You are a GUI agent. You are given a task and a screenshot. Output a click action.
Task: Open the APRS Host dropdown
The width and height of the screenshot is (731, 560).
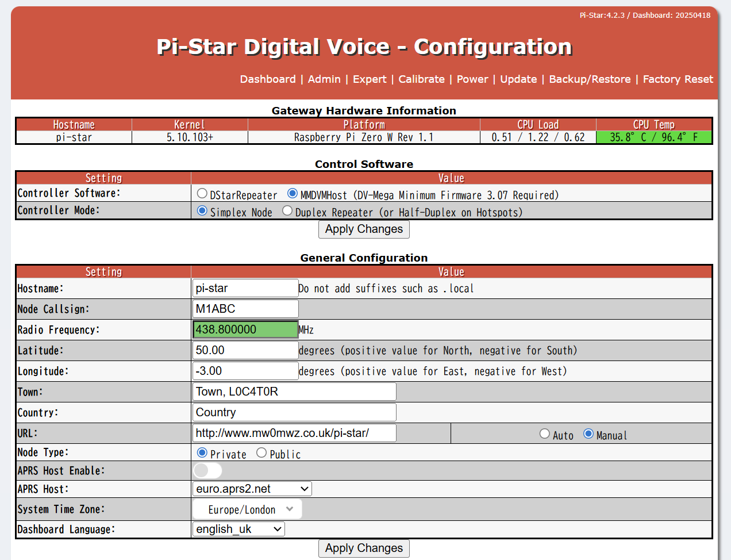(252, 488)
